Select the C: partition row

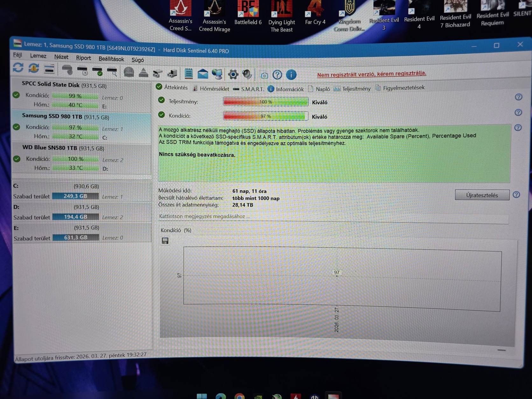[x=82, y=192]
